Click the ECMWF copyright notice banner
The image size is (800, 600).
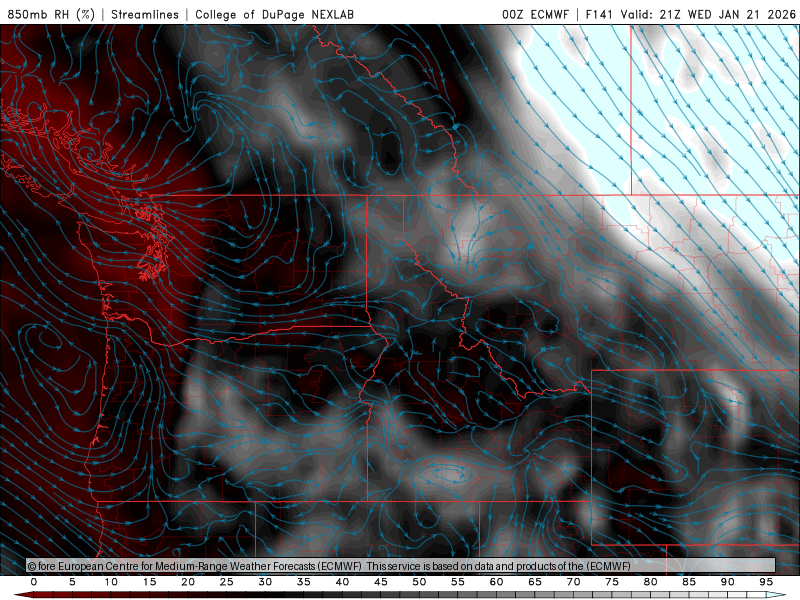pyautogui.click(x=401, y=565)
